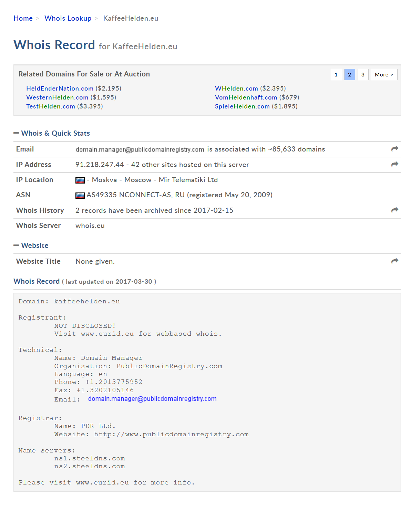Collapse the Whois & Quick Stats section
The height and width of the screenshot is (532, 410).
(16, 133)
